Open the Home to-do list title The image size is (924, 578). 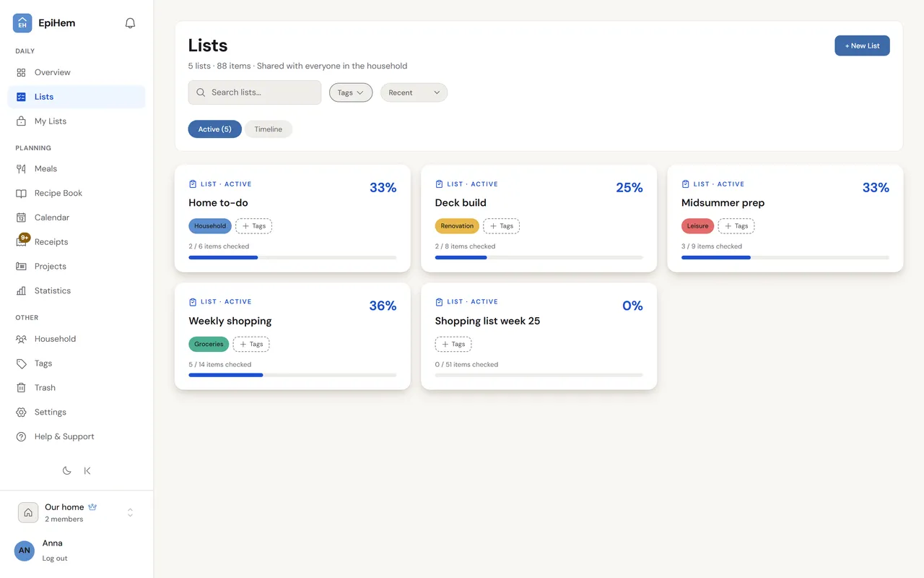pyautogui.click(x=218, y=203)
